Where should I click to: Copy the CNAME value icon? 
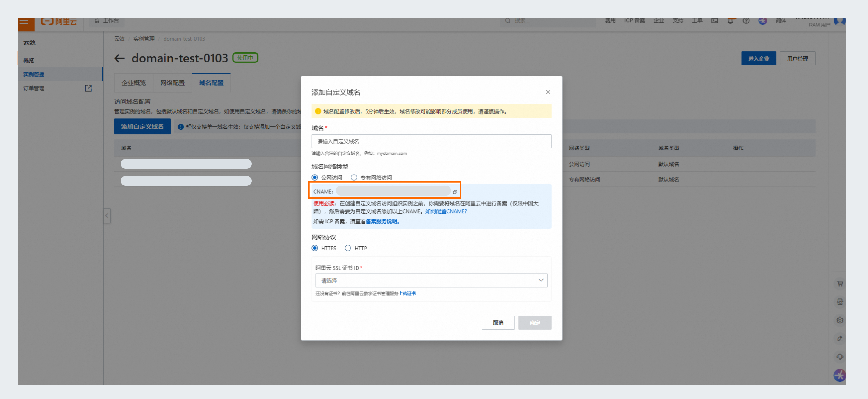[x=454, y=192]
